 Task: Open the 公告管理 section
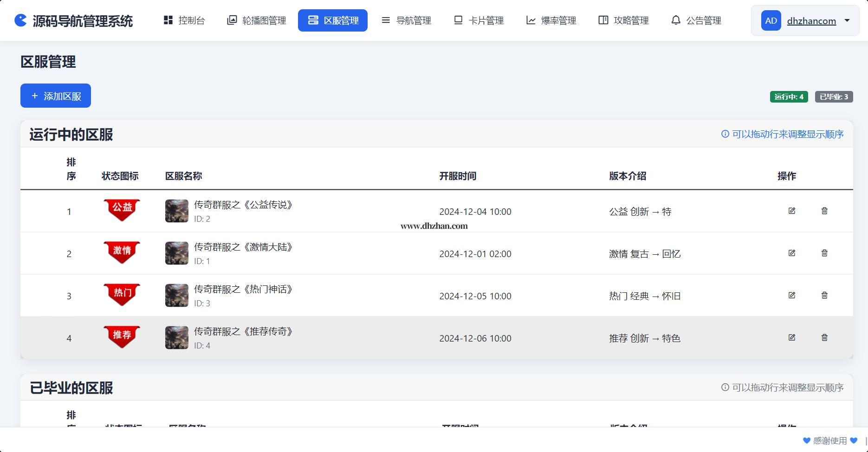pos(696,20)
